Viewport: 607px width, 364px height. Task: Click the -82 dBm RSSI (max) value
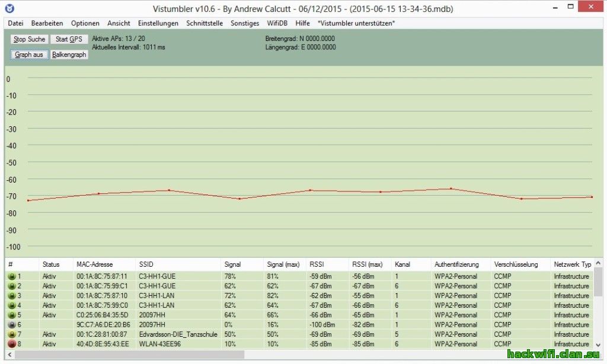click(363, 325)
